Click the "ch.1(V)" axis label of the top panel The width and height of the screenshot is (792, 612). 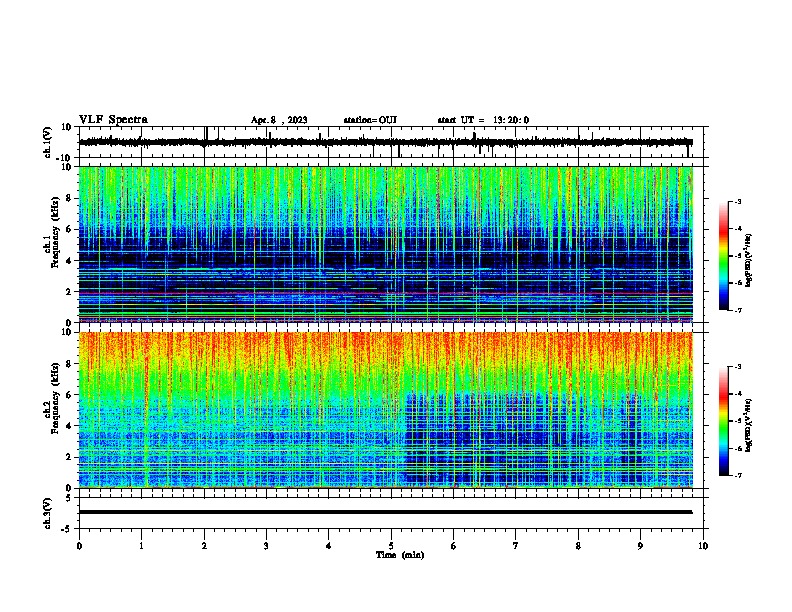pos(48,142)
